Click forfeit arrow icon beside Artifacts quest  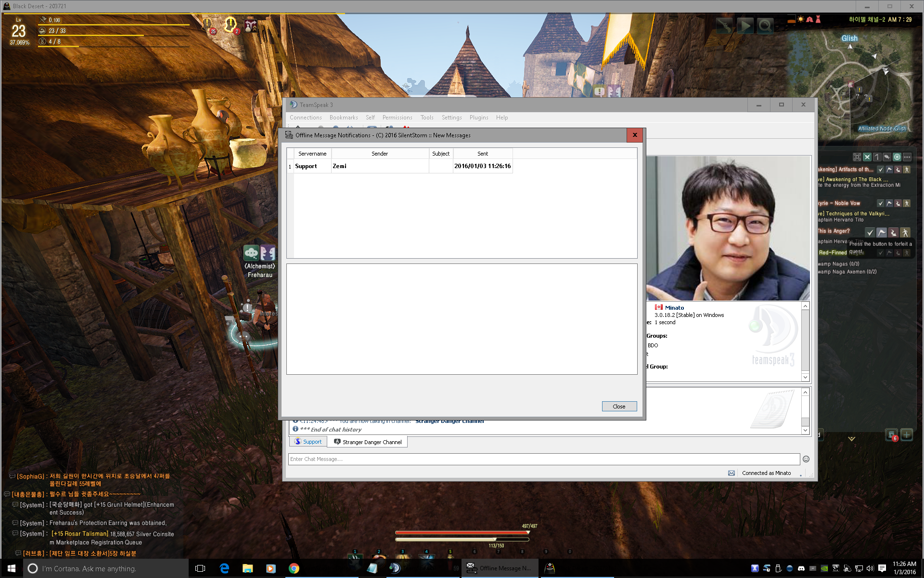tap(898, 170)
